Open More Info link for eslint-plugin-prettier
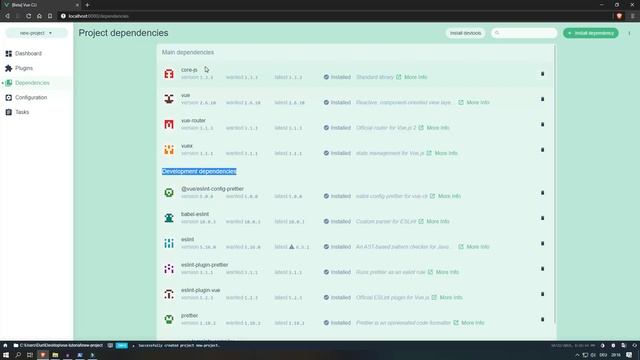640x360 pixels. pyautogui.click(x=443, y=272)
